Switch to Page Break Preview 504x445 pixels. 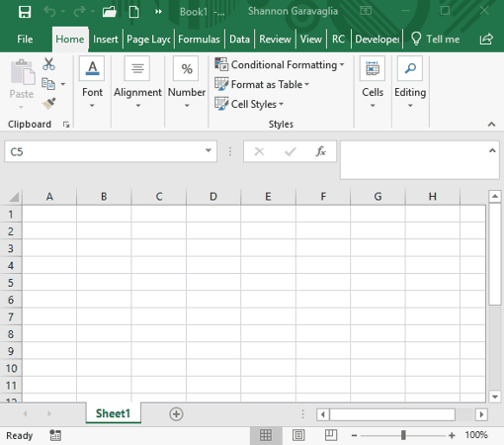(331, 435)
